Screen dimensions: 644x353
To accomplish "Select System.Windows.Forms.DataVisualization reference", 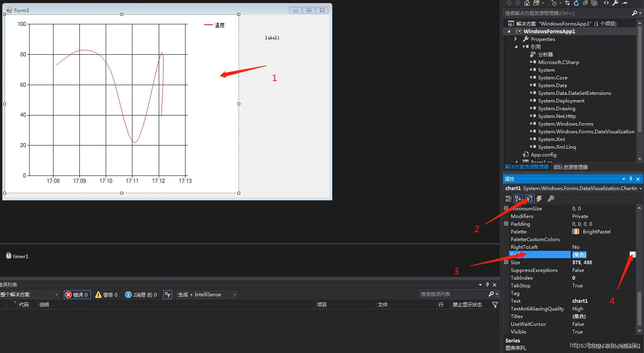I will click(586, 131).
